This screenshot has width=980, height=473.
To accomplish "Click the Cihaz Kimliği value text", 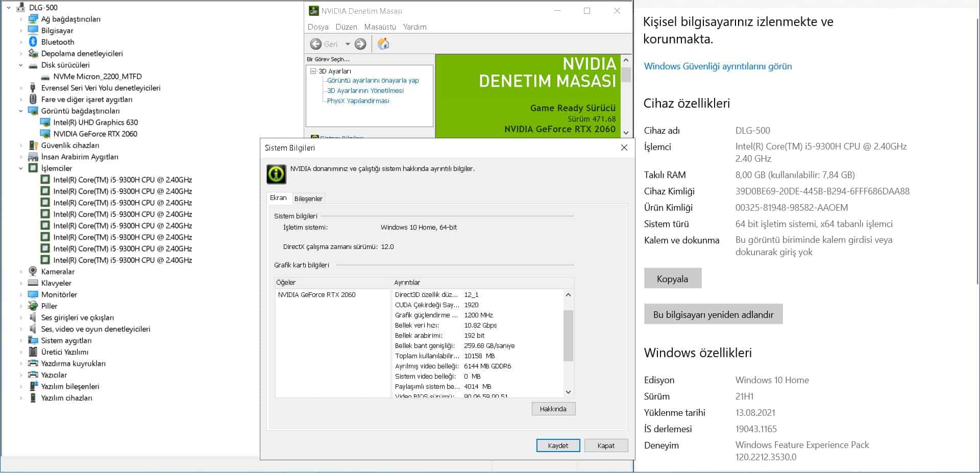I will pos(822,191).
